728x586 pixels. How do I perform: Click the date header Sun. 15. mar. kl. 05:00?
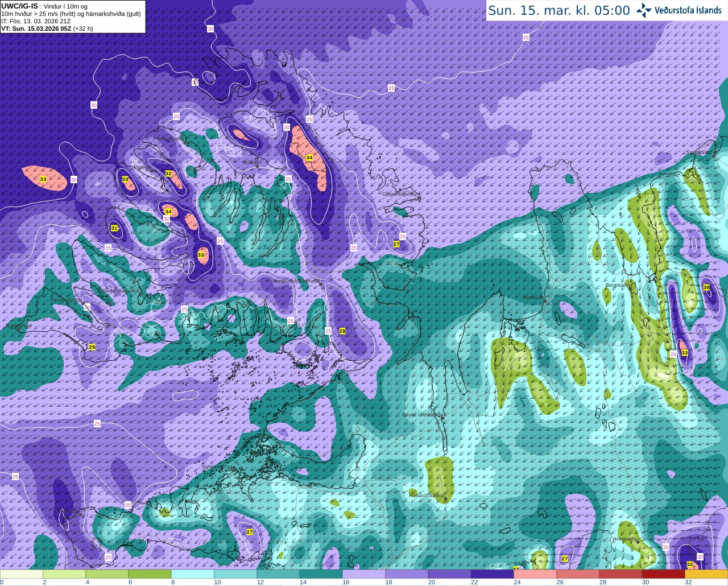pyautogui.click(x=559, y=10)
